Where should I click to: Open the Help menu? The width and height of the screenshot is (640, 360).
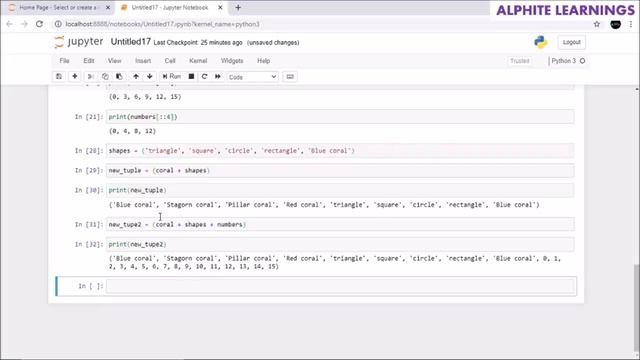tap(263, 61)
